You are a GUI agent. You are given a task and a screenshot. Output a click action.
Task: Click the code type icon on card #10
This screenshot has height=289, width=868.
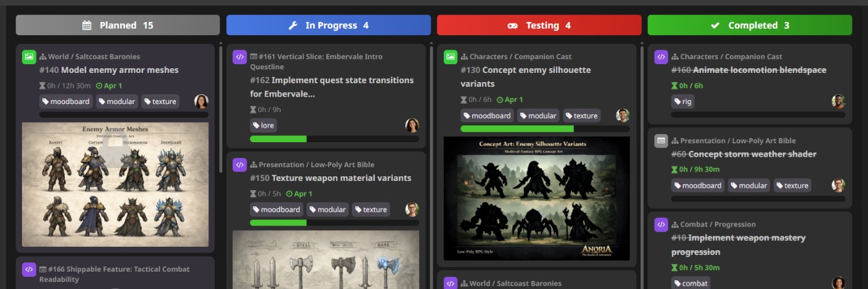click(x=661, y=225)
